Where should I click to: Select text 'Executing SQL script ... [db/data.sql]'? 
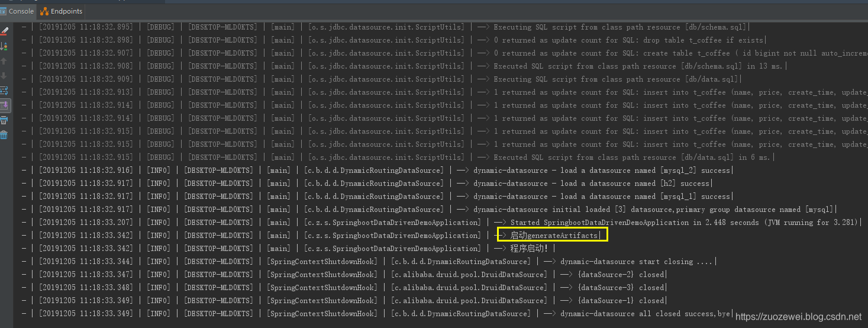617,79
